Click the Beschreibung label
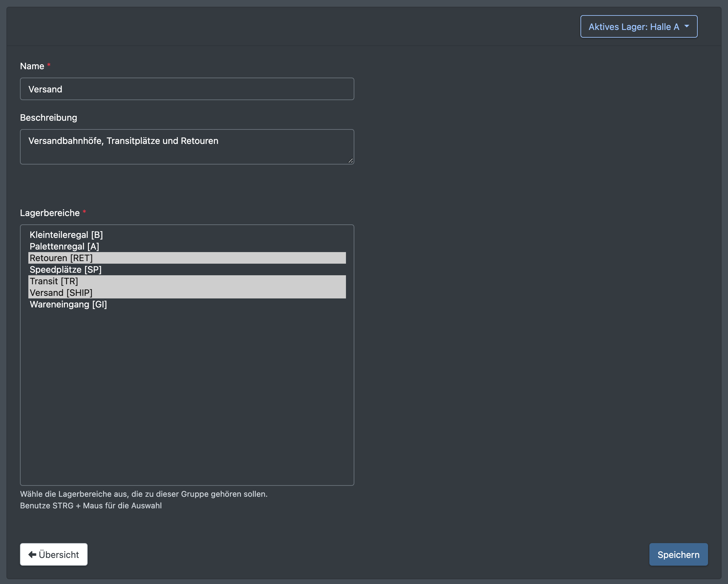This screenshot has width=728, height=584. pos(49,118)
